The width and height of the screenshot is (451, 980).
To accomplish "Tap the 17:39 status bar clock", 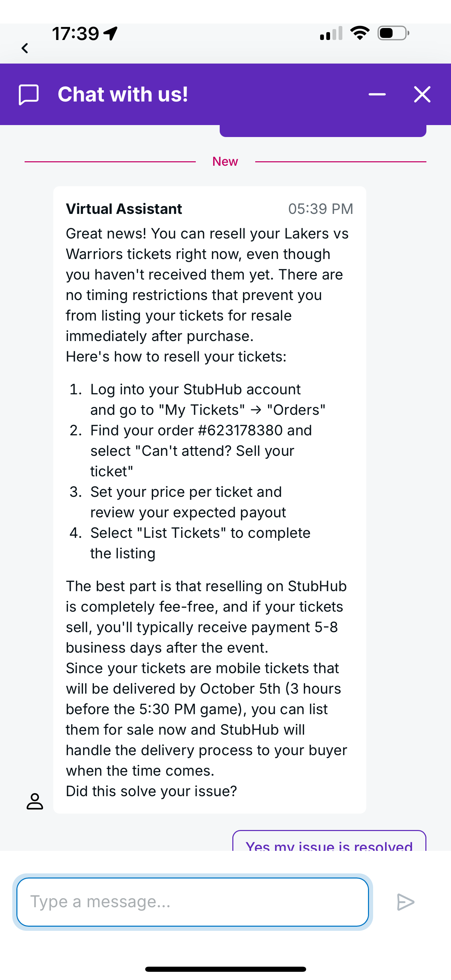I will coord(75,33).
